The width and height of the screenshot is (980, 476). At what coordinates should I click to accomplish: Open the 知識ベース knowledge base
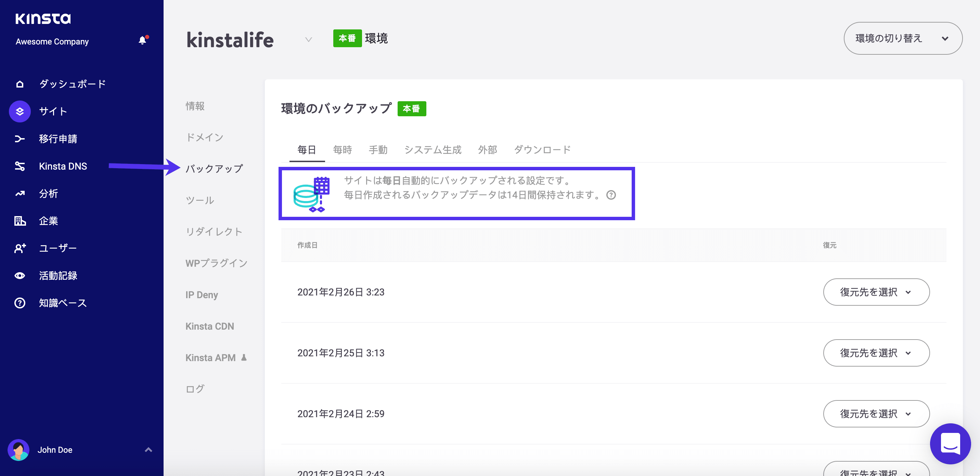tap(63, 303)
